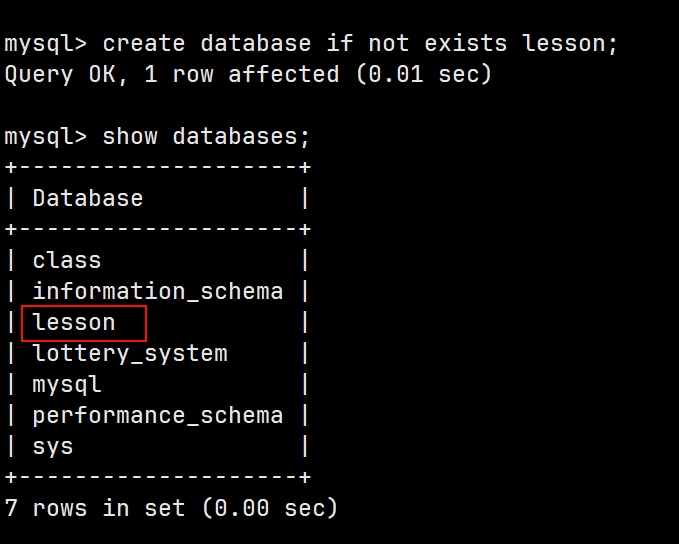Click the show databases command text
The image size is (679, 544).
206,137
